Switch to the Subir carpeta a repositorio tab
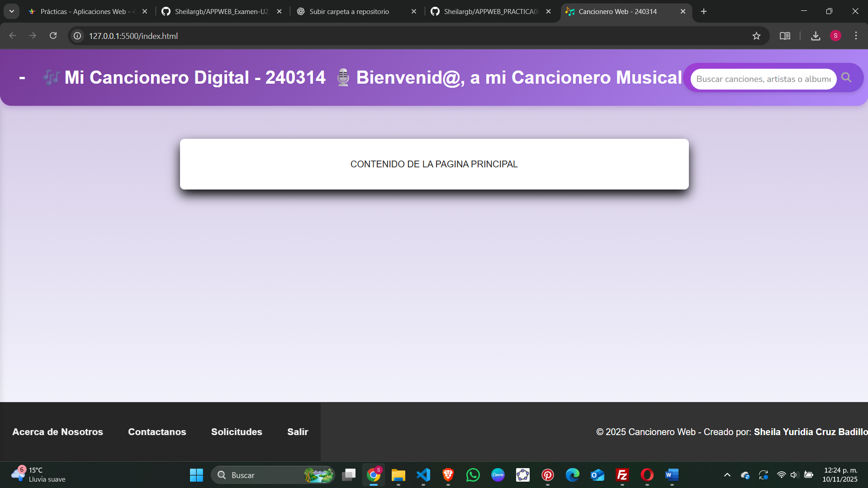The height and width of the screenshot is (488, 868). coord(349,12)
